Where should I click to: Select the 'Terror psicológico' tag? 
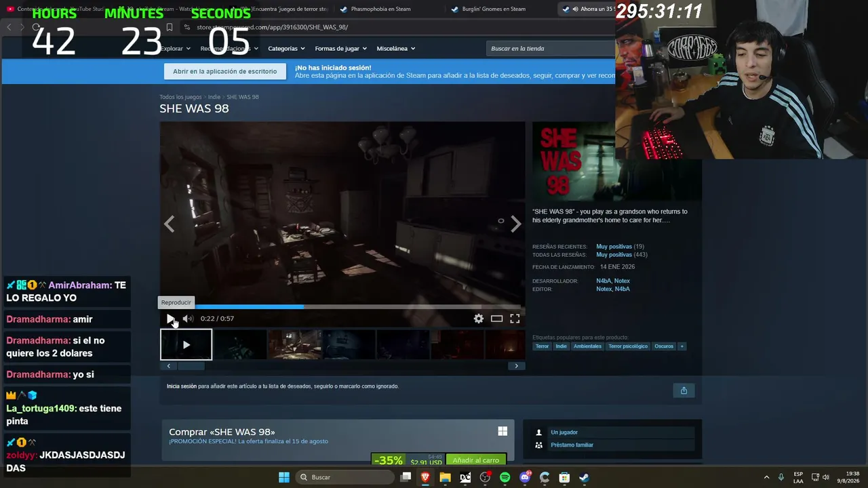(x=628, y=346)
